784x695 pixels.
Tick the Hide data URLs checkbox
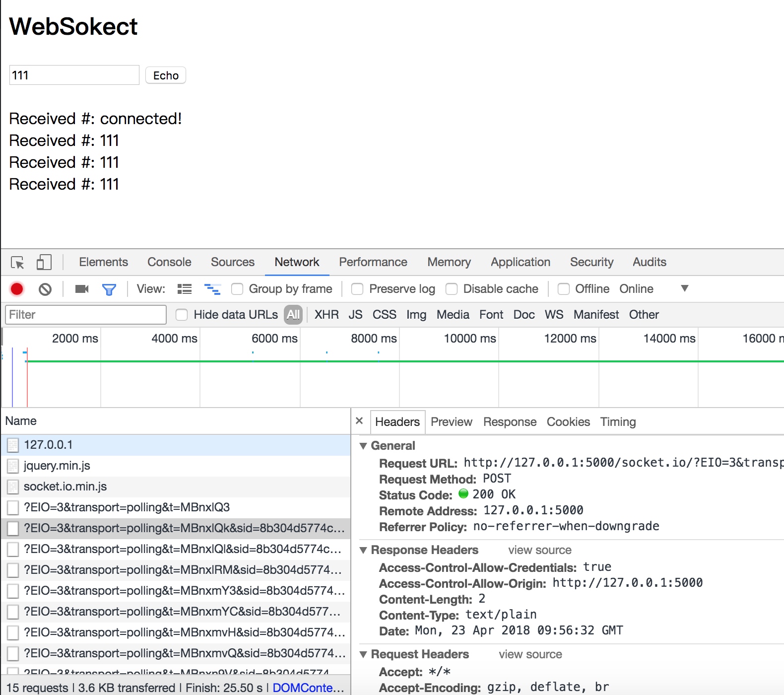[182, 315]
